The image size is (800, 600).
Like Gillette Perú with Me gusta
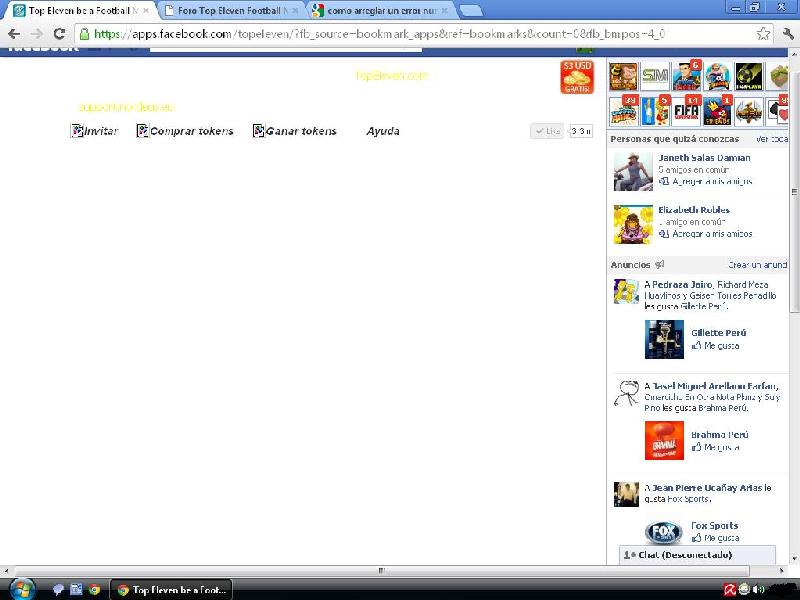[720, 346]
